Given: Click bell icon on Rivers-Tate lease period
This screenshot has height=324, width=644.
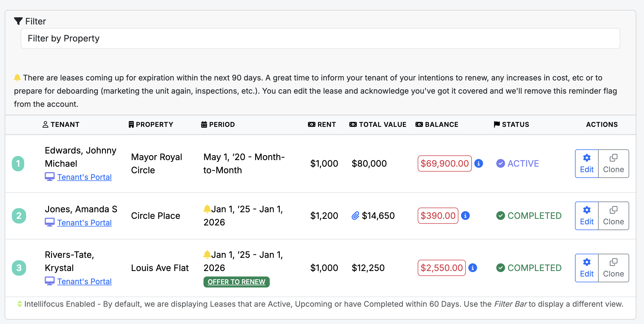Looking at the screenshot, I should click(207, 255).
